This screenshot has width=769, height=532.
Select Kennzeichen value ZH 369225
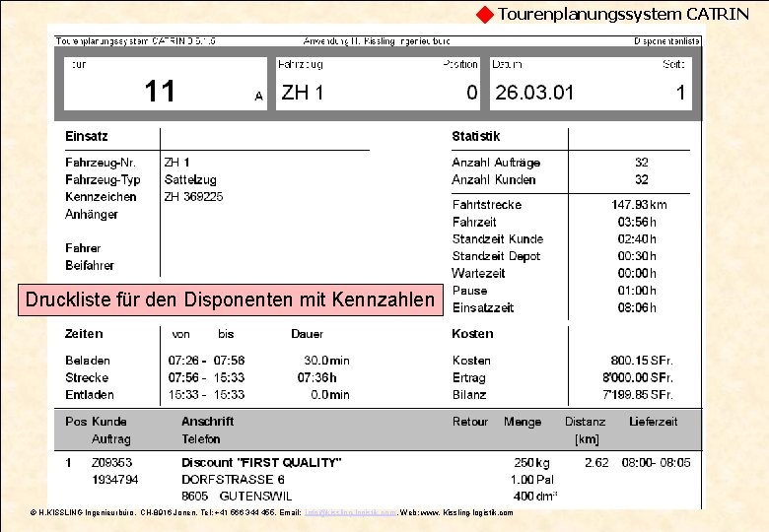pyautogui.click(x=193, y=197)
